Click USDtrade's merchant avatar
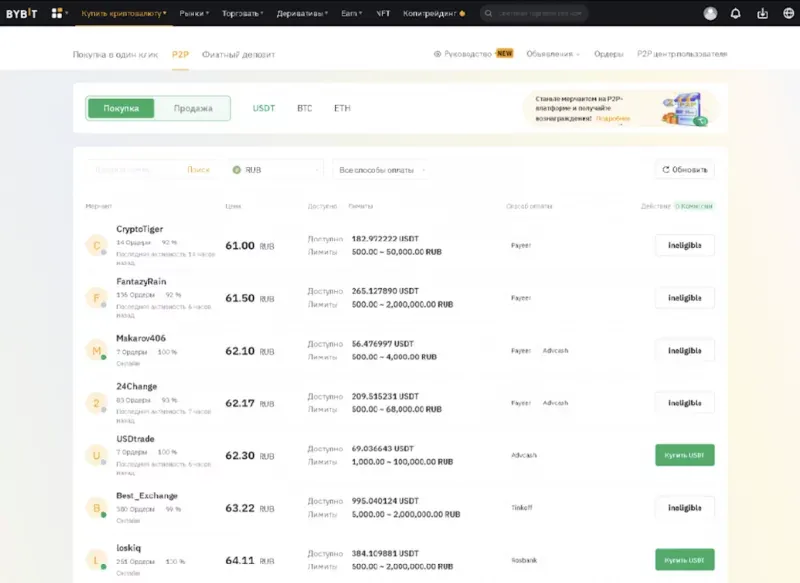Screen dimensions: 800x583 point(96,455)
